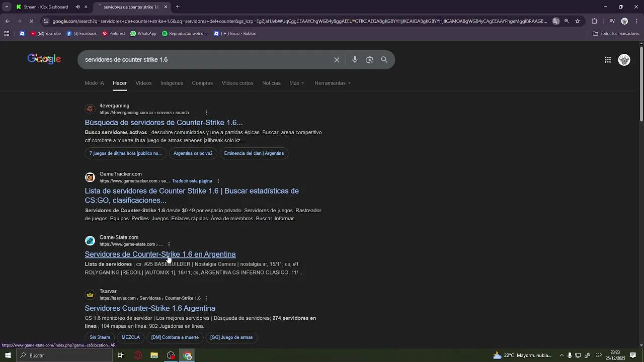Click the address bar URL
Viewport: 644px width, 362px height.
299,21
